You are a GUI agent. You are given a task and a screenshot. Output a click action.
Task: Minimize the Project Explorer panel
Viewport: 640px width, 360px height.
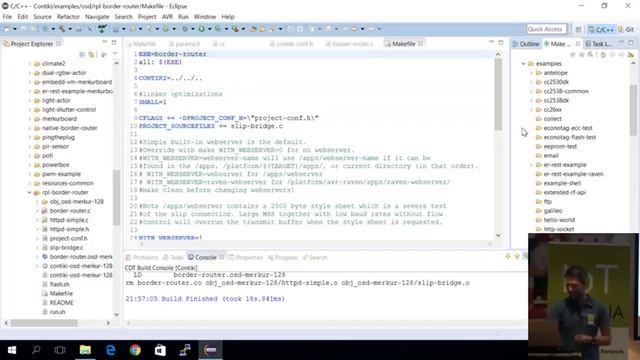pos(104,42)
